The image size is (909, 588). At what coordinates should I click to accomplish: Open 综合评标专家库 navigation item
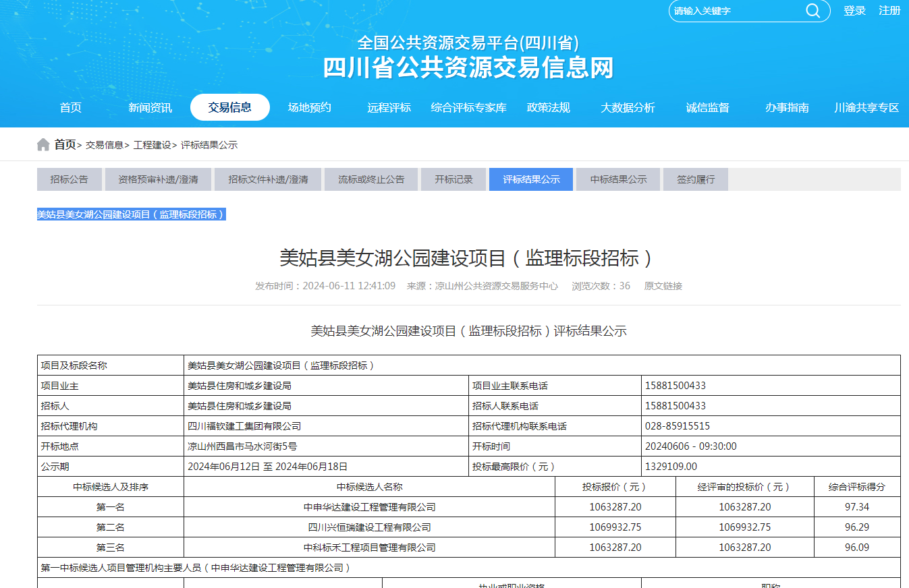[x=469, y=108]
